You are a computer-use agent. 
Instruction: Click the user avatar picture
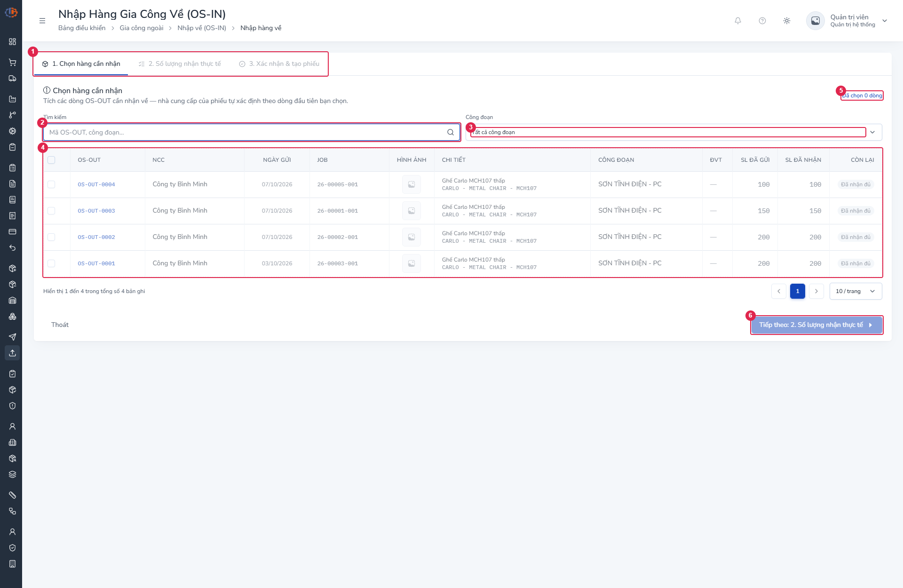click(816, 21)
